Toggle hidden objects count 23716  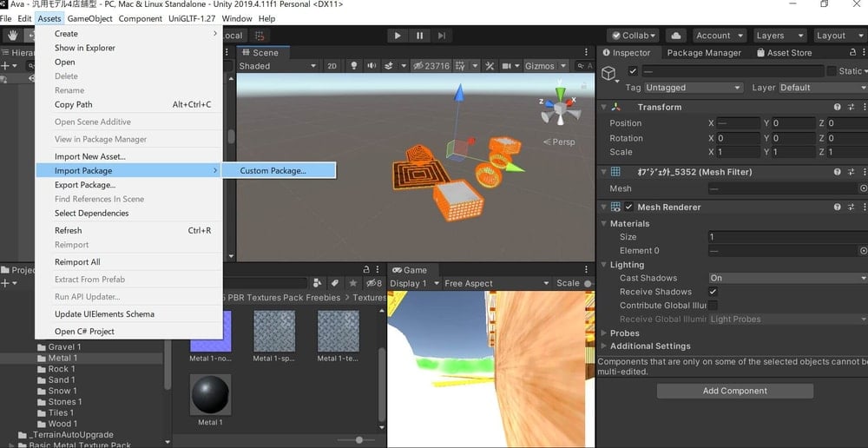click(431, 66)
